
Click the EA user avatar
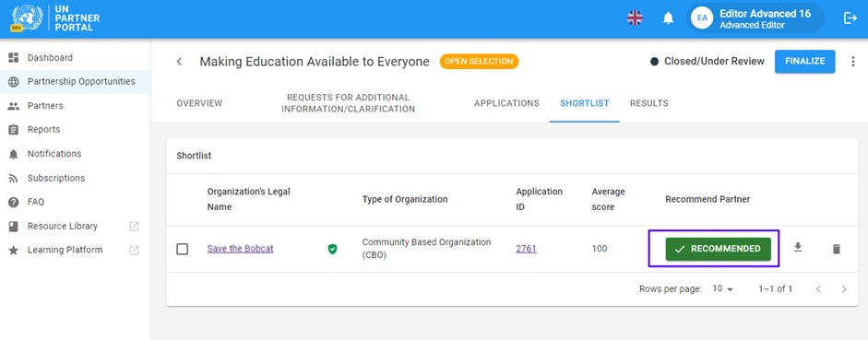tap(703, 18)
